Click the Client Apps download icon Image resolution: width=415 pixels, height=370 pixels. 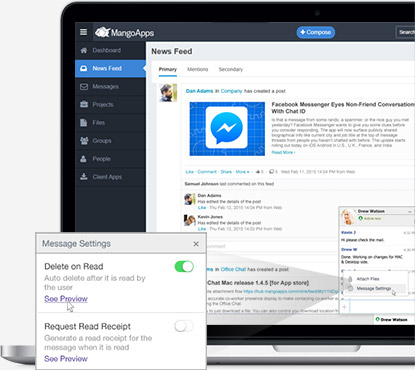(x=84, y=176)
